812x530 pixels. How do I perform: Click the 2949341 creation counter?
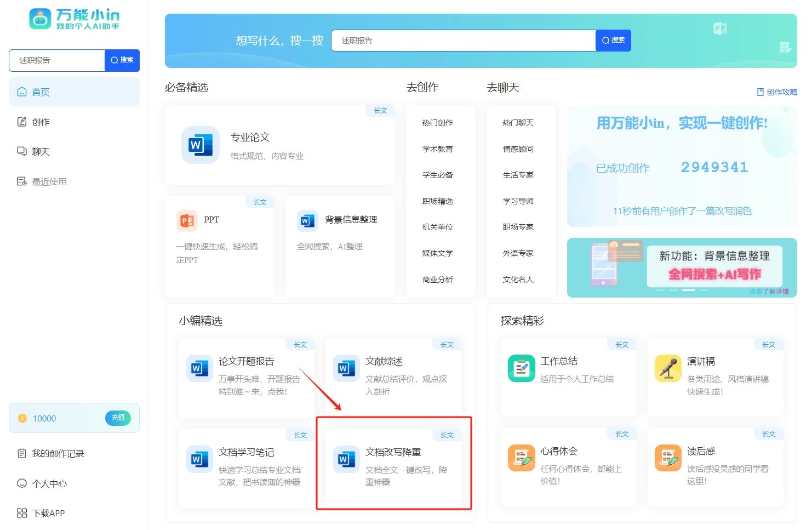point(714,167)
